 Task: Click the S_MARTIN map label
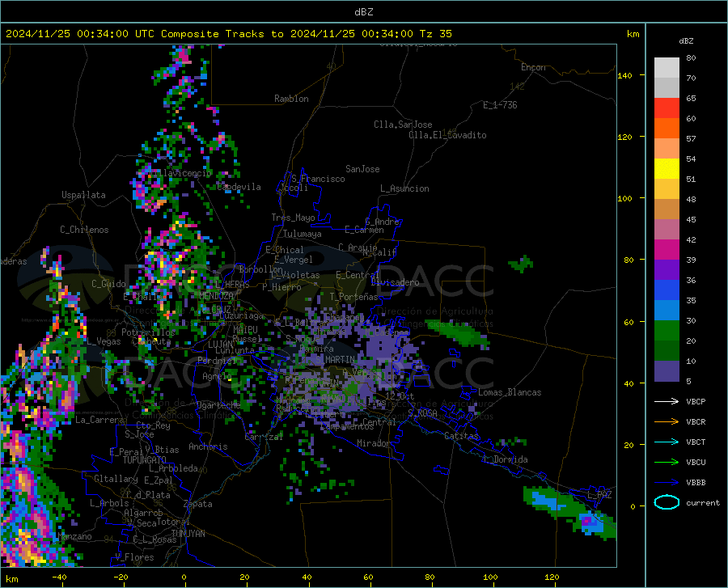click(x=335, y=359)
